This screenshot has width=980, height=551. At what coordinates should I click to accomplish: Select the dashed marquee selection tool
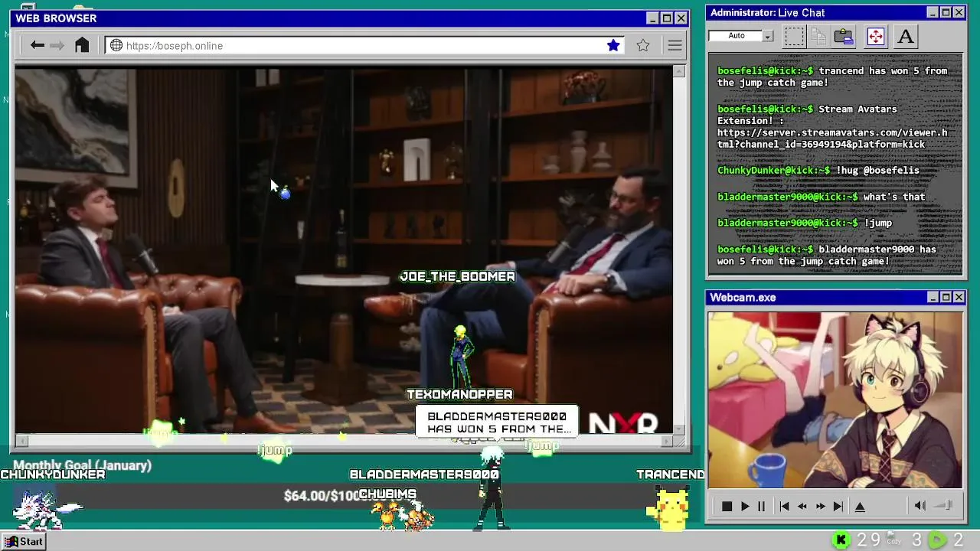795,36
